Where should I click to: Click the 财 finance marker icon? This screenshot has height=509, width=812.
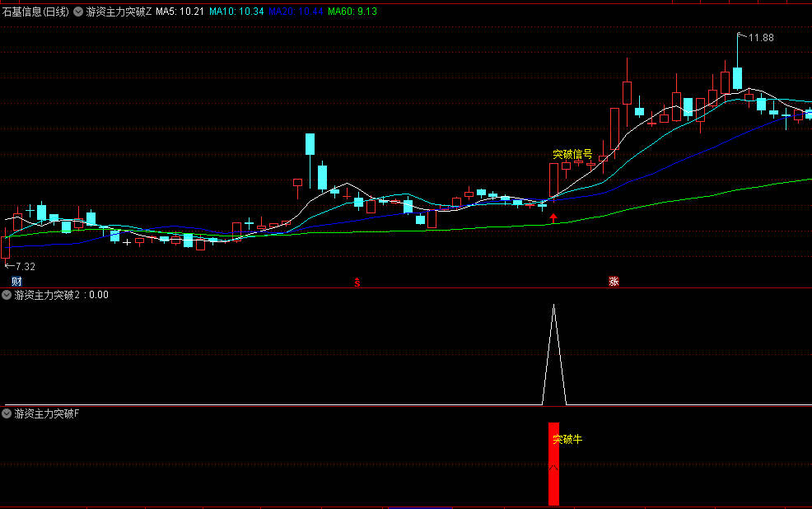[x=16, y=281]
